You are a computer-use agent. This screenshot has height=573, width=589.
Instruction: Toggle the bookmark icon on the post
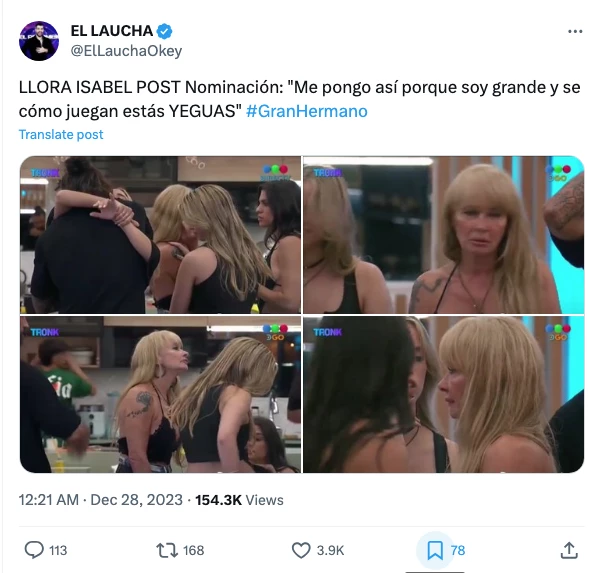(x=435, y=550)
